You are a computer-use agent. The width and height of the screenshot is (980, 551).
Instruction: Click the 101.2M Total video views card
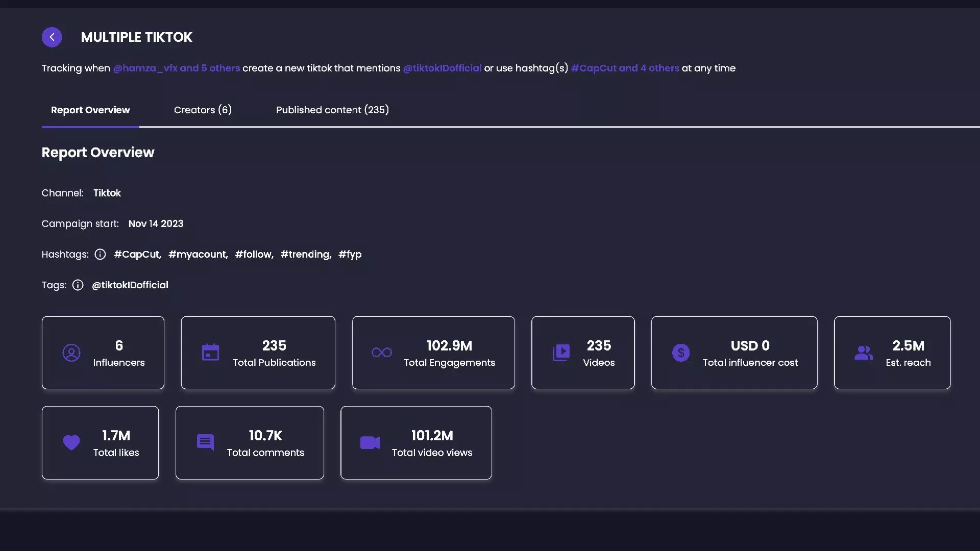coord(416,443)
